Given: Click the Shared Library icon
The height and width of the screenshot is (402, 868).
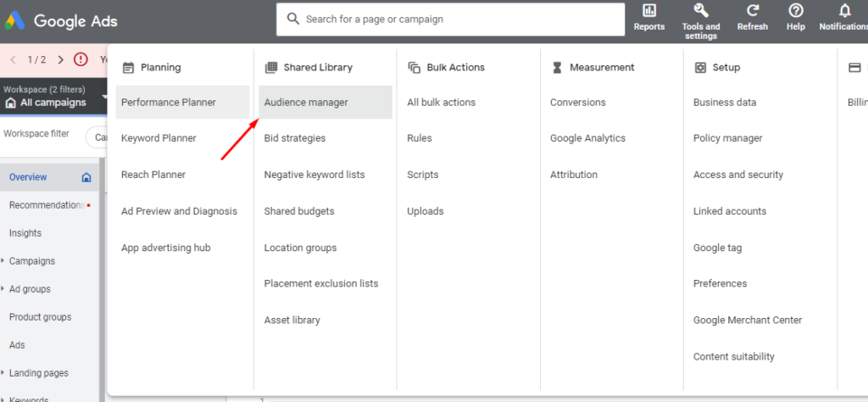Looking at the screenshot, I should pos(270,68).
